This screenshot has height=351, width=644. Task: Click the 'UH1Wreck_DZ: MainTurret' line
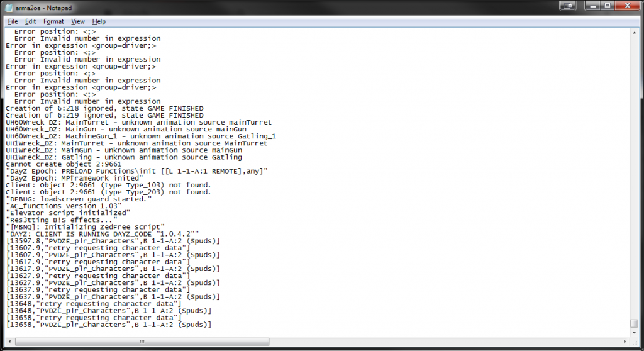point(136,143)
